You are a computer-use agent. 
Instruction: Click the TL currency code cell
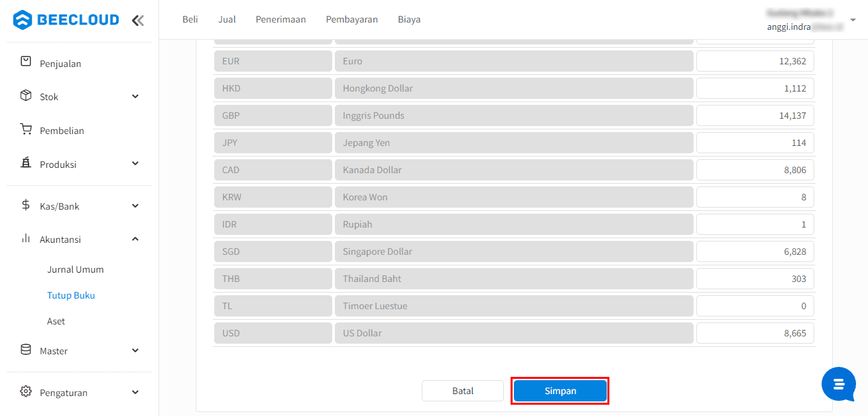pyautogui.click(x=273, y=306)
